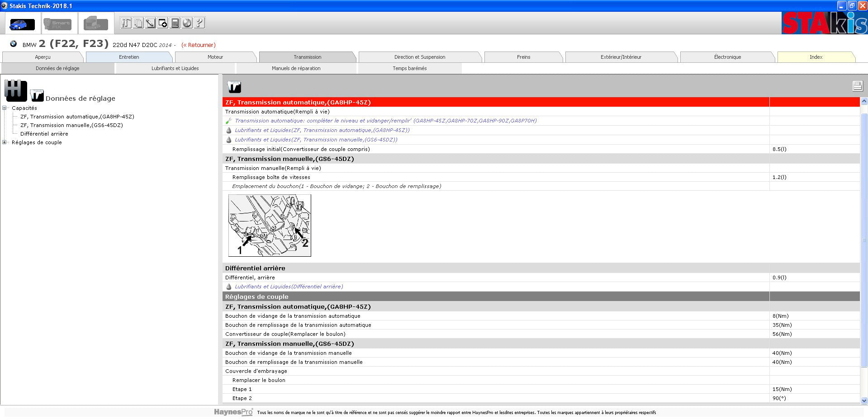The width and height of the screenshot is (868, 419).
Task: Click the 90(°) Etape 2 value
Action: (779, 398)
